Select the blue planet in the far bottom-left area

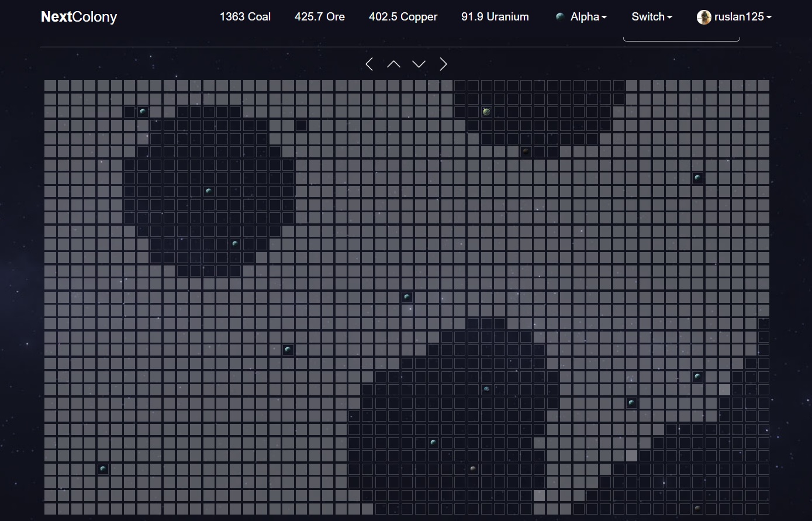pos(103,469)
